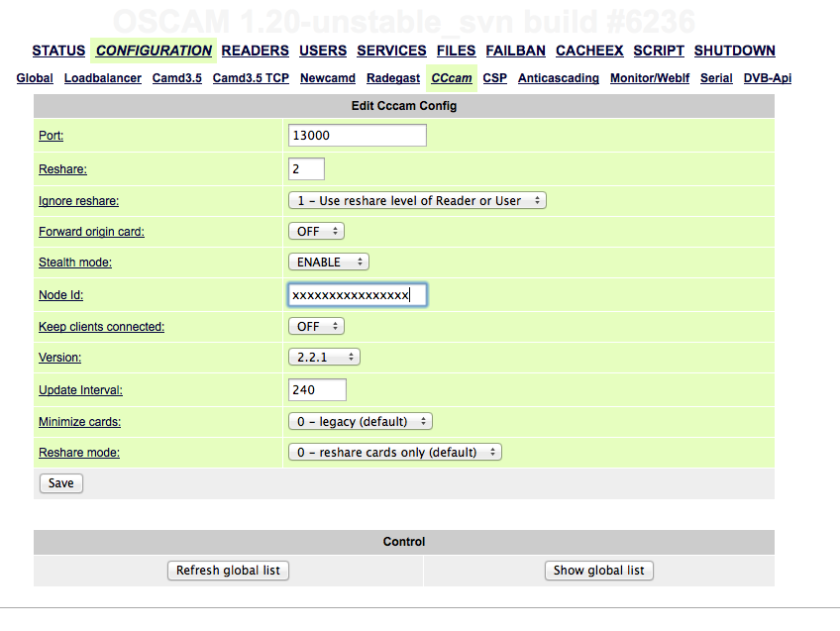Click the Update Interval input field
840x631 pixels.
317,390
